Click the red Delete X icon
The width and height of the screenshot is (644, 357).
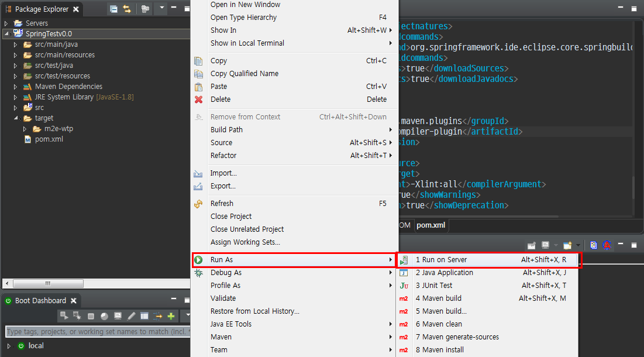click(x=198, y=99)
